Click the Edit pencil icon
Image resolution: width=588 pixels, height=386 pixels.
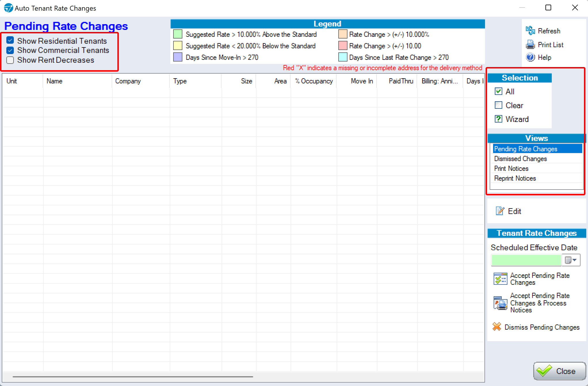[500, 211]
